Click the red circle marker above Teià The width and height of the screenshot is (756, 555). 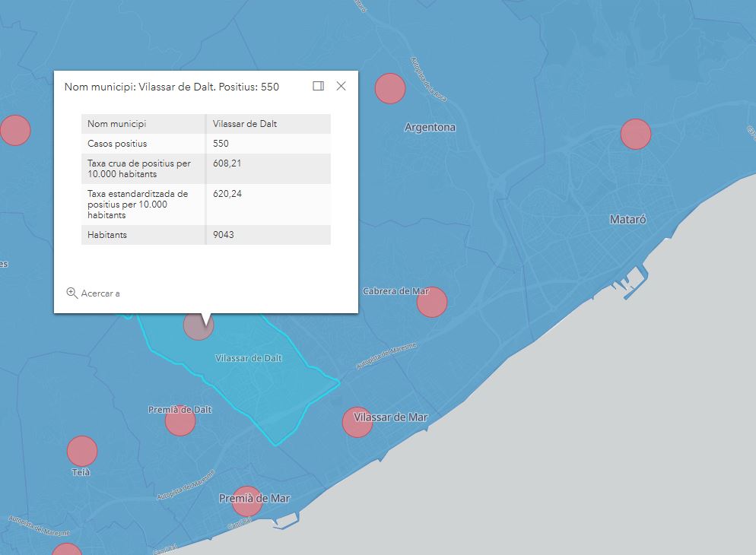82,451
